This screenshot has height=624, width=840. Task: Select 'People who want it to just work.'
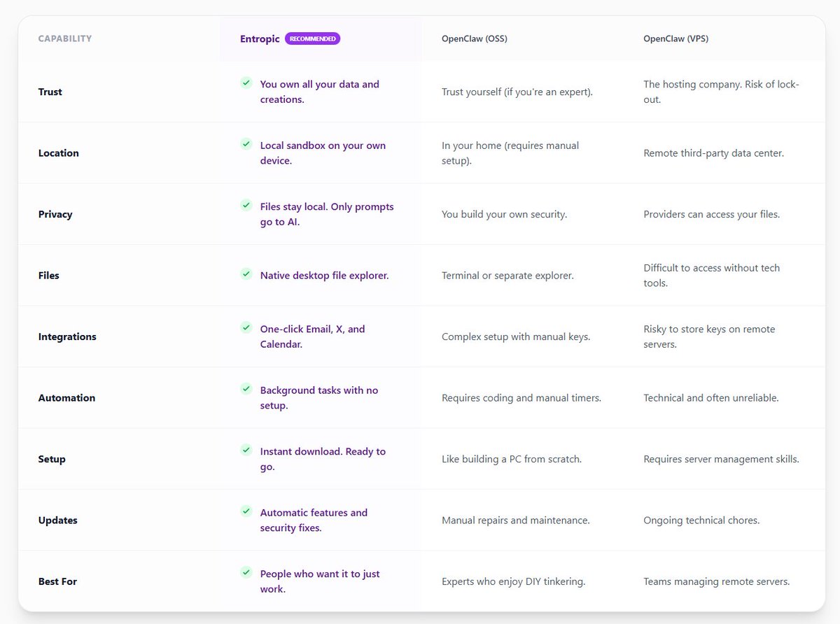[x=320, y=581]
